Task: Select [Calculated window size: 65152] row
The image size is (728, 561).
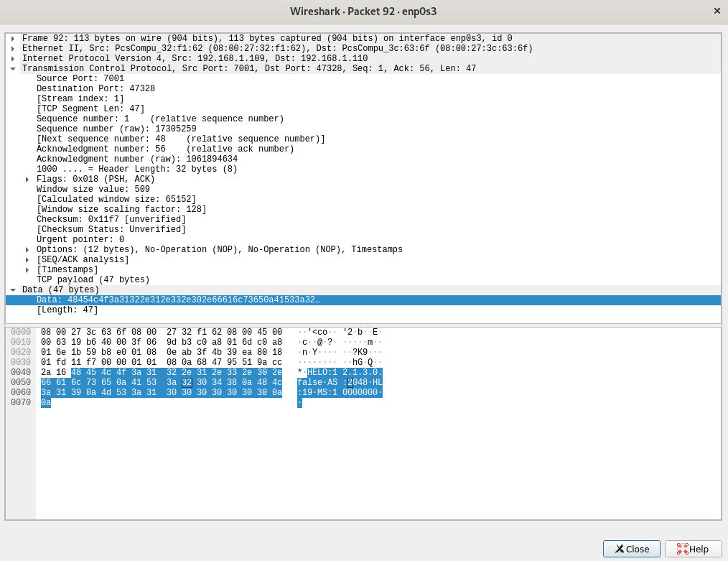Action: tap(363, 199)
